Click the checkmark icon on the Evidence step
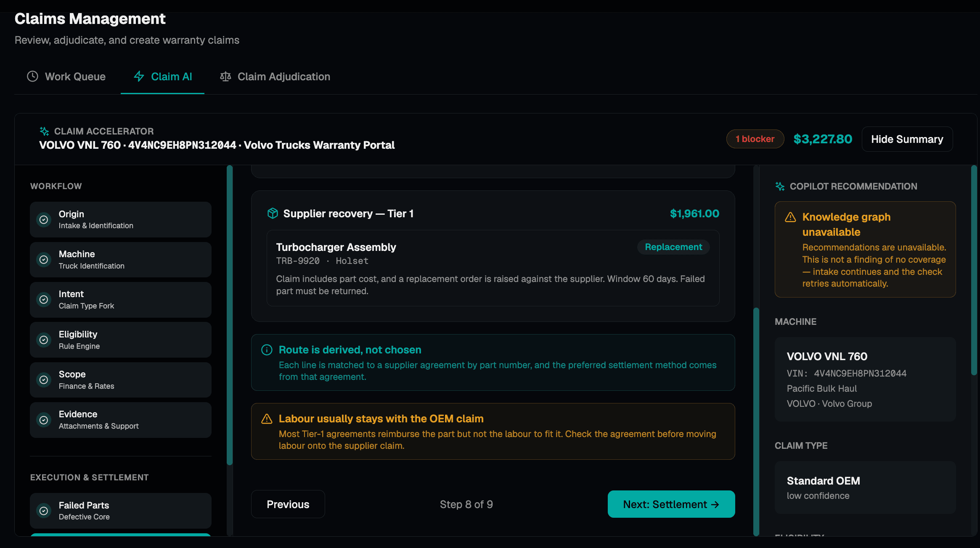 point(44,420)
